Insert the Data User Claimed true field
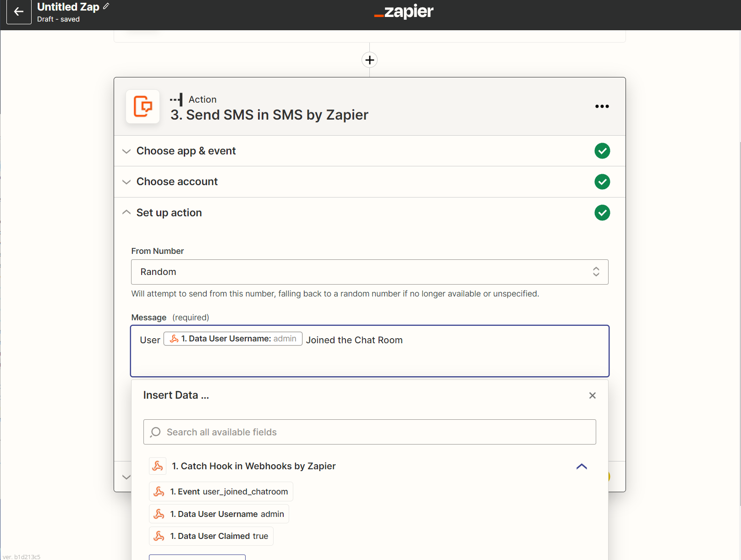Screen dimensions: 741x560 pyautogui.click(x=211, y=536)
